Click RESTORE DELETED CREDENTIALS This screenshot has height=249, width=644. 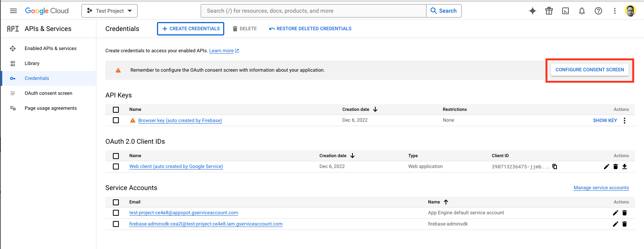pos(310,29)
